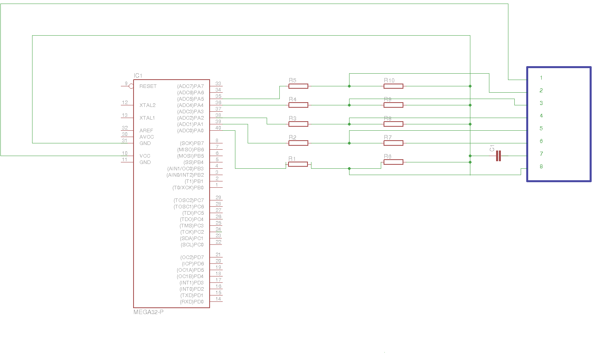
Task: Select the (ADC1)PA1 pin label
Action: click(x=190, y=124)
